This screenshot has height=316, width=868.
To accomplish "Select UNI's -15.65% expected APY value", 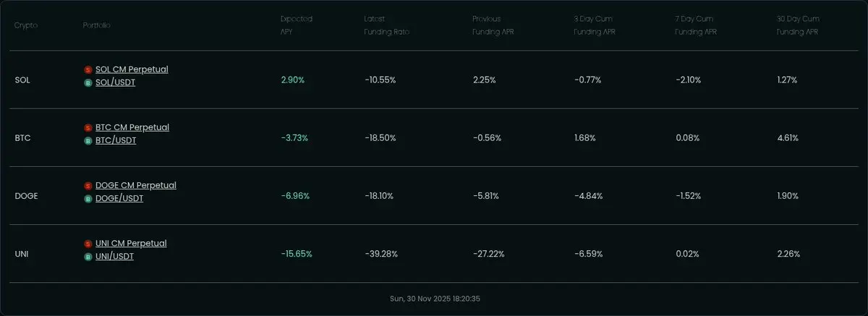I will [x=297, y=254].
